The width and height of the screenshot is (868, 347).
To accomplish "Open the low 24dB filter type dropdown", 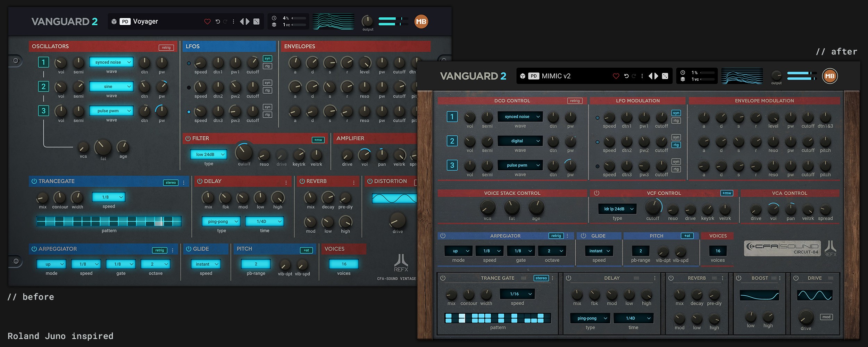I will tap(209, 154).
